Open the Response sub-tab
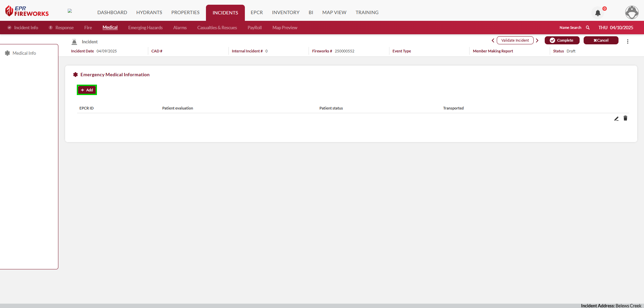Screen dimensions: 644x308 (64, 28)
